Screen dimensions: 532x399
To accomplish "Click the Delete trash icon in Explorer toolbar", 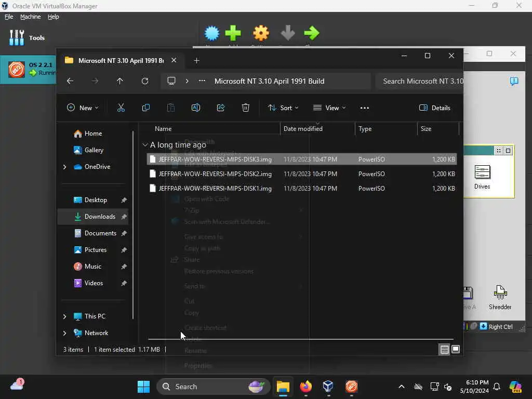I will tap(246, 108).
